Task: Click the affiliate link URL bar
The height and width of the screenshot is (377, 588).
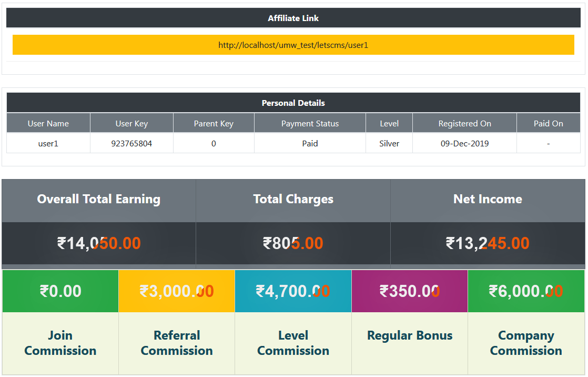Action: (x=293, y=45)
